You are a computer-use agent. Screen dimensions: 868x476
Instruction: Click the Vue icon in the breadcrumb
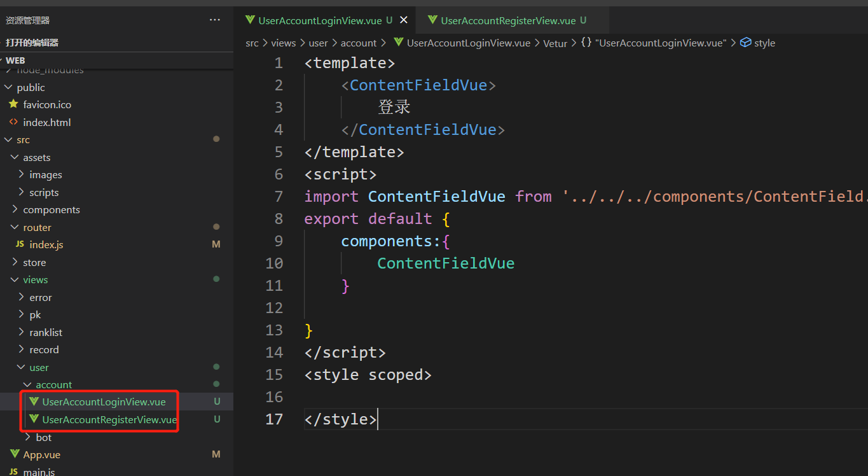tap(399, 43)
